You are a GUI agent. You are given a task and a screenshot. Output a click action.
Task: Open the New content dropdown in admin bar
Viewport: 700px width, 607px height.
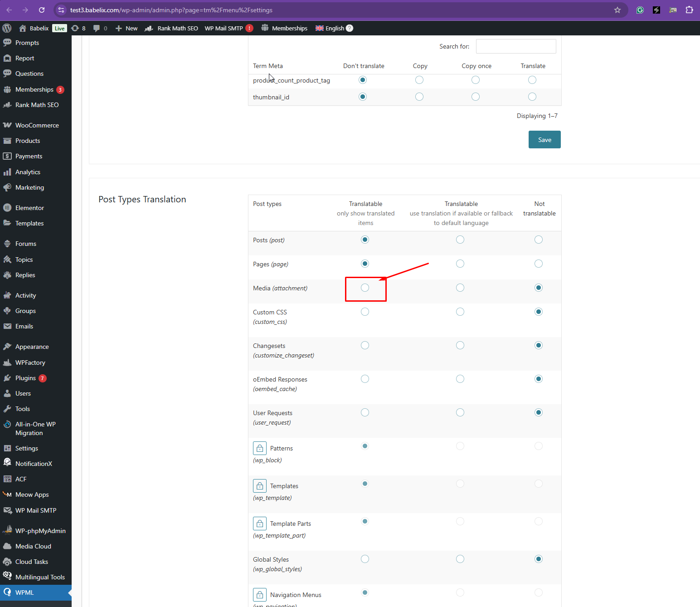point(126,28)
